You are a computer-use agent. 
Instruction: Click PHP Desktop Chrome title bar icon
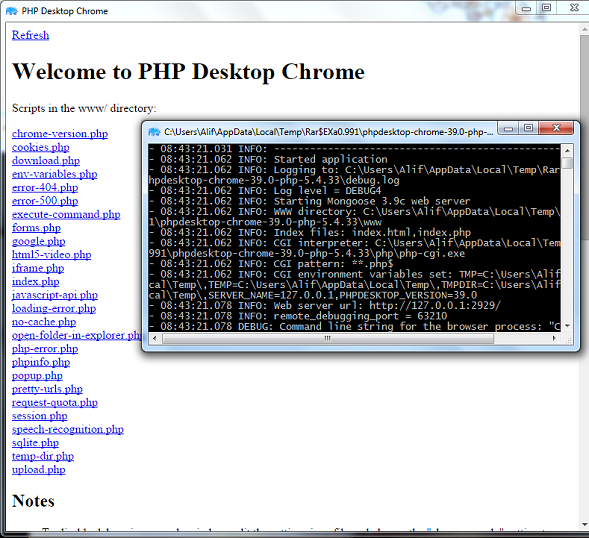coord(12,11)
